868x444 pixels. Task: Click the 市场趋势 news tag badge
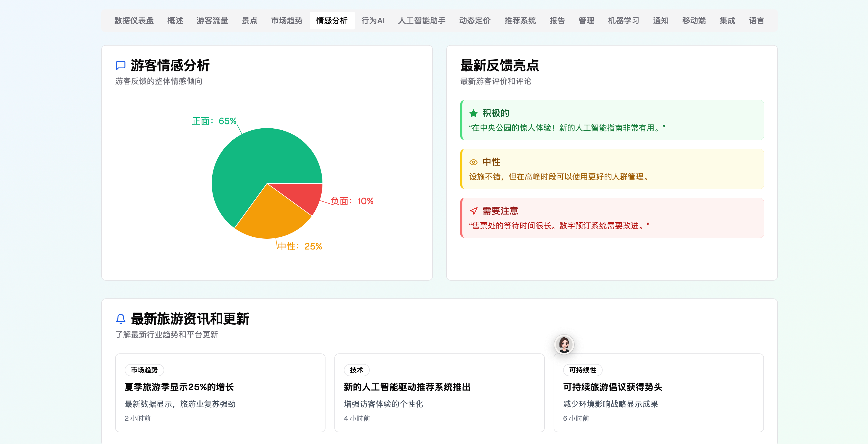coord(144,370)
